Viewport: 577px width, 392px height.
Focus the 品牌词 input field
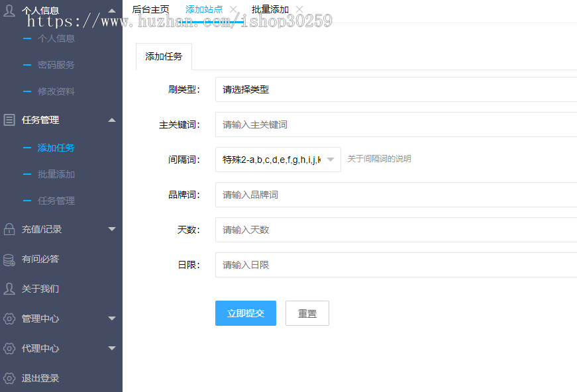pyautogui.click(x=396, y=195)
